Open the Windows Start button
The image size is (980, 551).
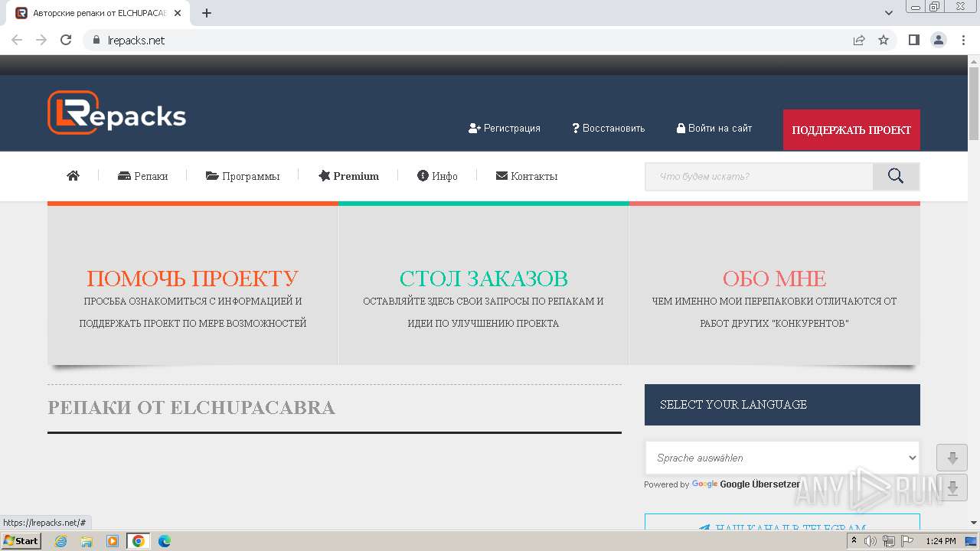(21, 541)
